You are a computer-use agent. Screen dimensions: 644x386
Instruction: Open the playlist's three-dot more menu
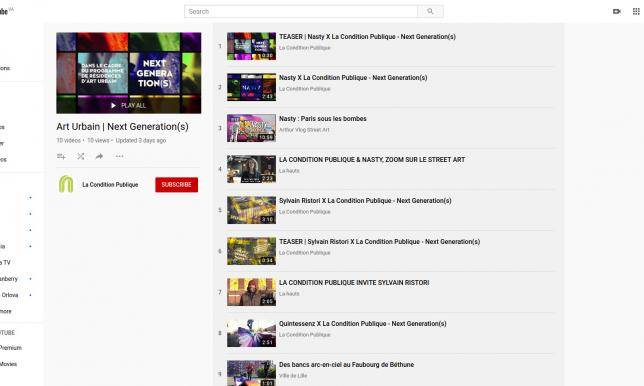point(120,156)
